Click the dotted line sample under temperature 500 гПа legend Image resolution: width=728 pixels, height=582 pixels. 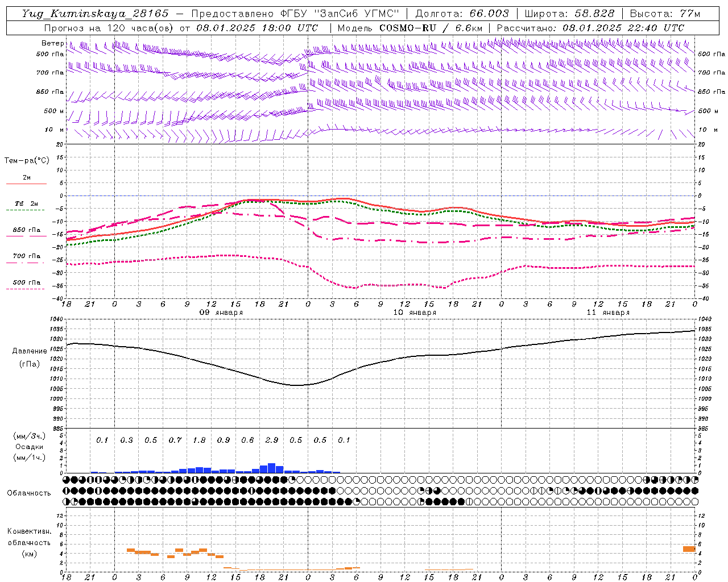[x=25, y=289]
